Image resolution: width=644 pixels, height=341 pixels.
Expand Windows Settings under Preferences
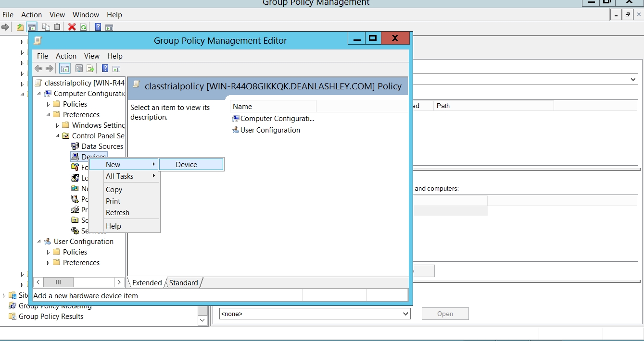(x=57, y=125)
